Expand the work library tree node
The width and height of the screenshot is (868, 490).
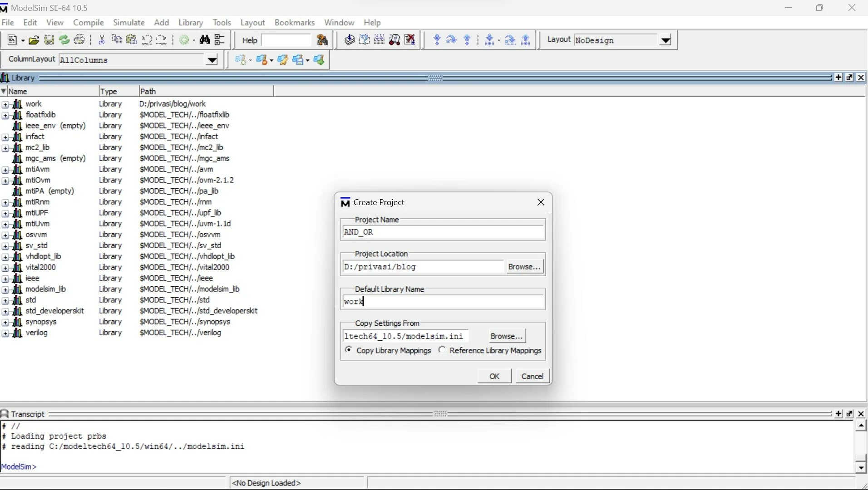(x=5, y=104)
